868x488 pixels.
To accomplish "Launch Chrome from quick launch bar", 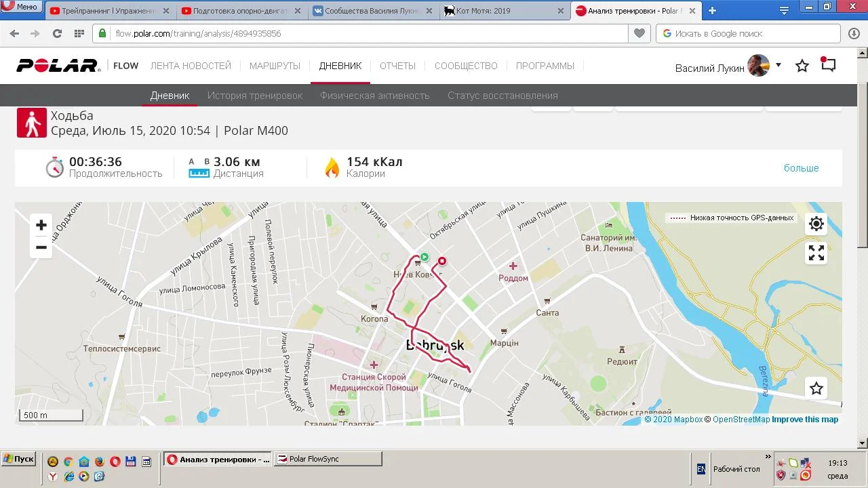I will click(68, 462).
